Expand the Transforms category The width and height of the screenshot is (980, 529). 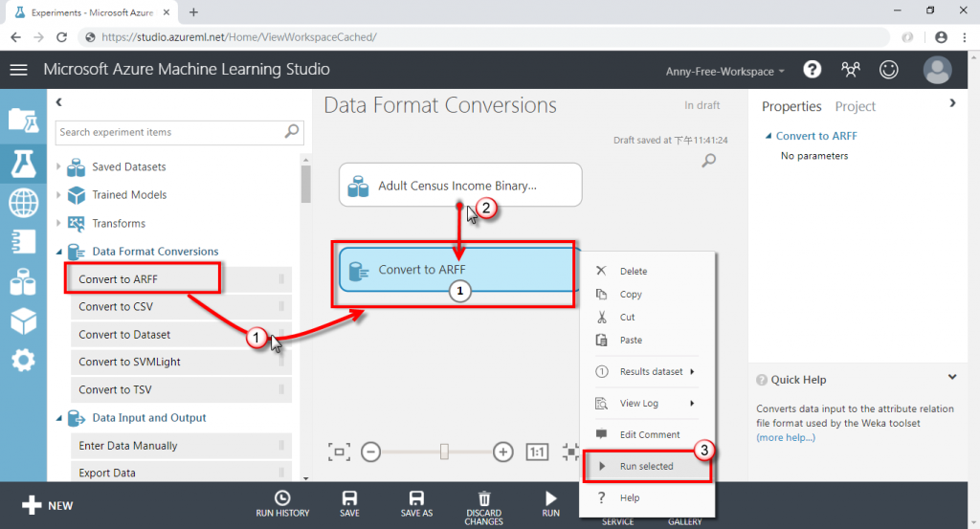[x=58, y=223]
